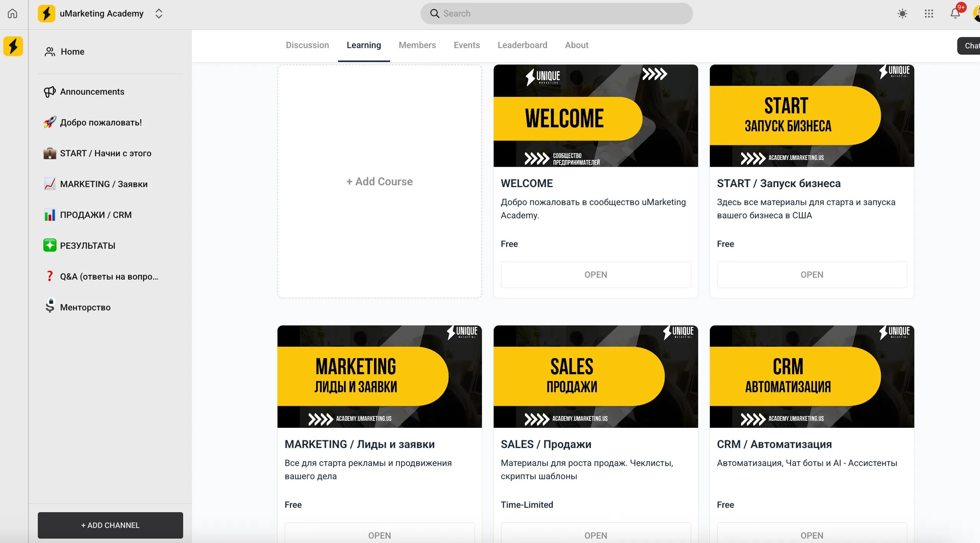Click OPEN for START / Запуск бизнеса

[812, 275]
